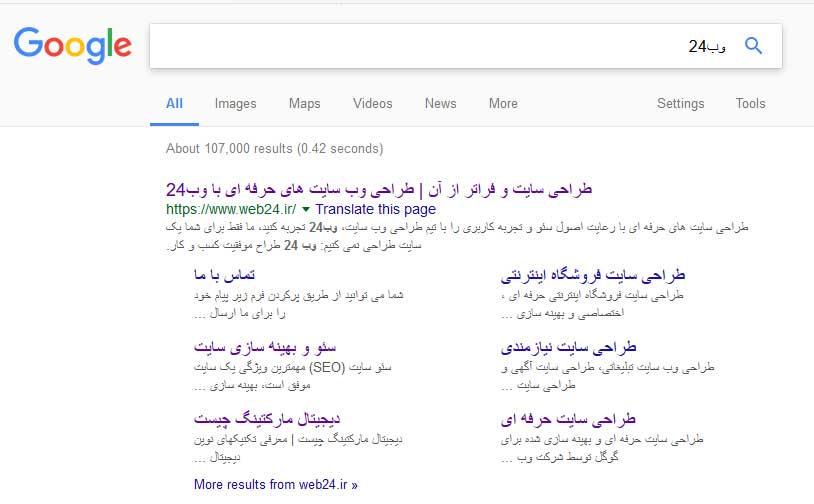Screen dimensions: 814x504
Task: Open search Settings
Action: coord(681,103)
